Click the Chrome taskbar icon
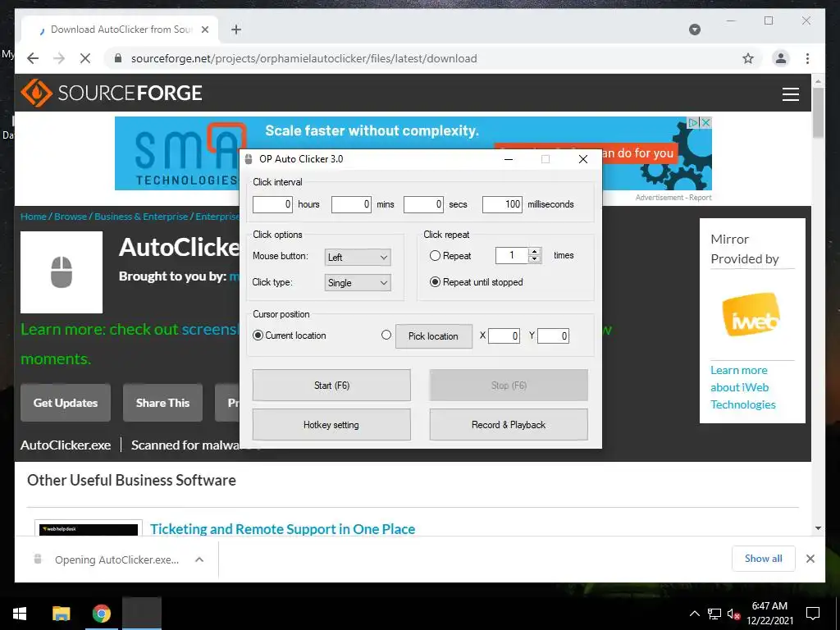Image resolution: width=840 pixels, height=630 pixels. [101, 614]
